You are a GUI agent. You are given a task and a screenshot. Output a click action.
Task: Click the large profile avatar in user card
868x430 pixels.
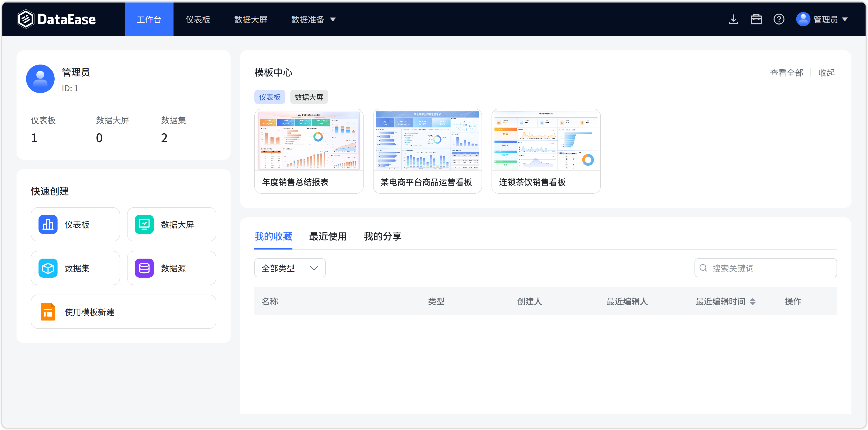coord(41,79)
